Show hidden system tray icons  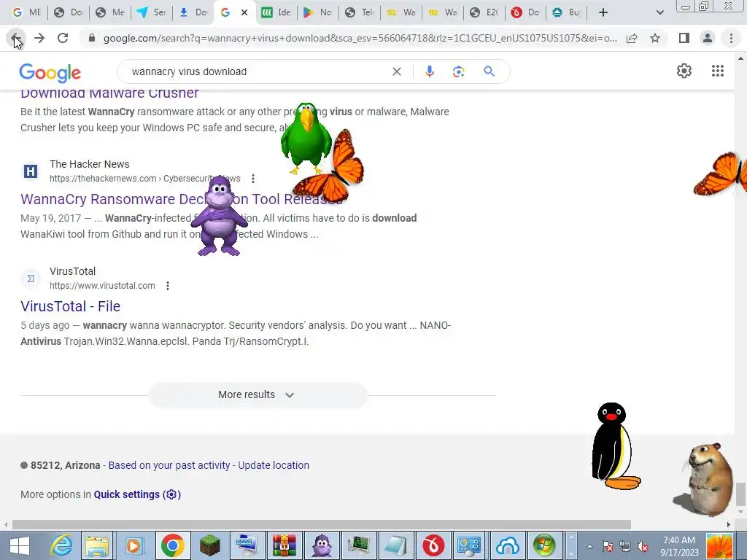tap(589, 546)
